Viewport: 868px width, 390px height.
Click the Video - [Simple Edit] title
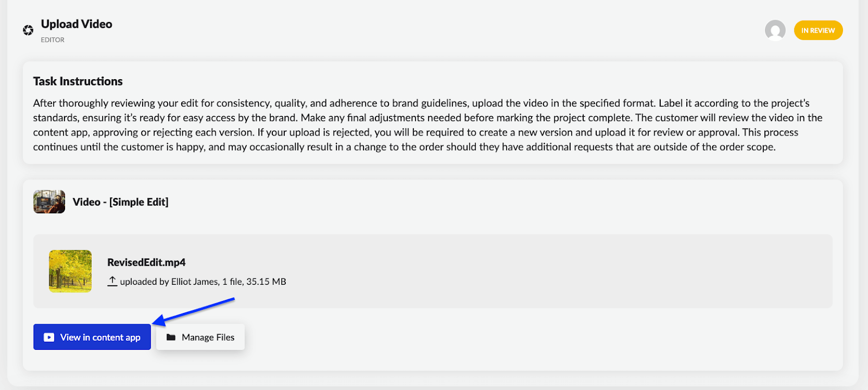pos(120,202)
